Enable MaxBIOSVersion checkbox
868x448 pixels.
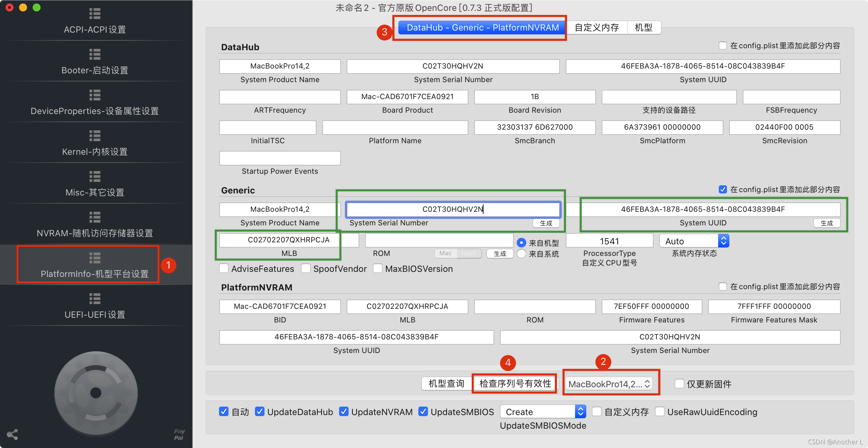[378, 268]
